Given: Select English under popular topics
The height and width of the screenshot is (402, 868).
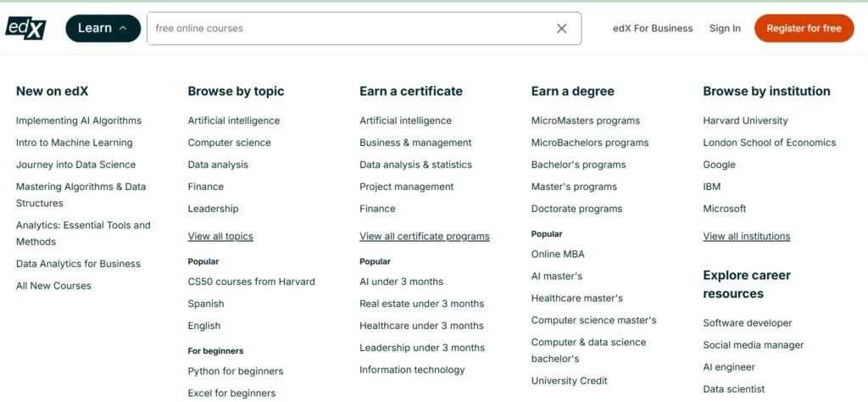Looking at the screenshot, I should 204,326.
